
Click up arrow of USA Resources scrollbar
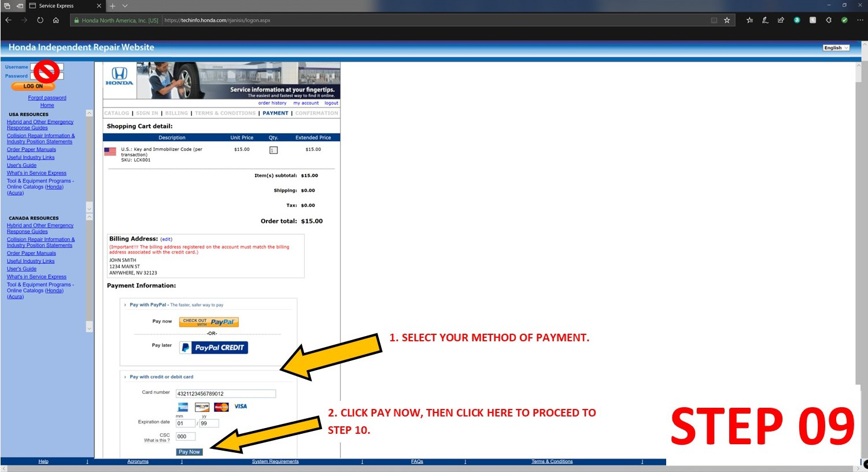click(89, 113)
